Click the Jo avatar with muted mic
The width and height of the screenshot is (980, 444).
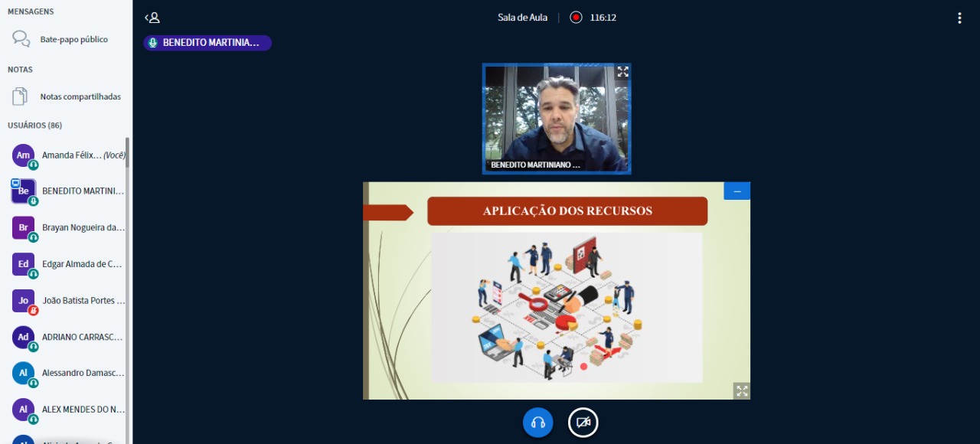[x=24, y=301]
